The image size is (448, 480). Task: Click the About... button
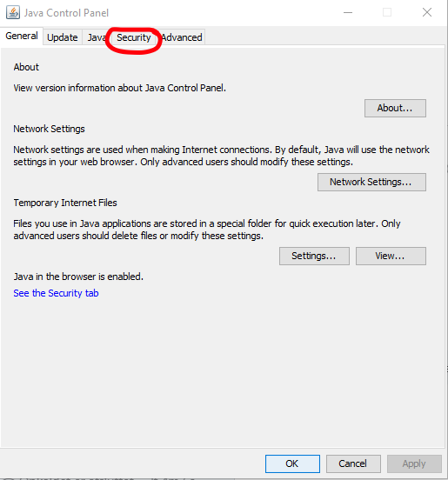coord(395,108)
